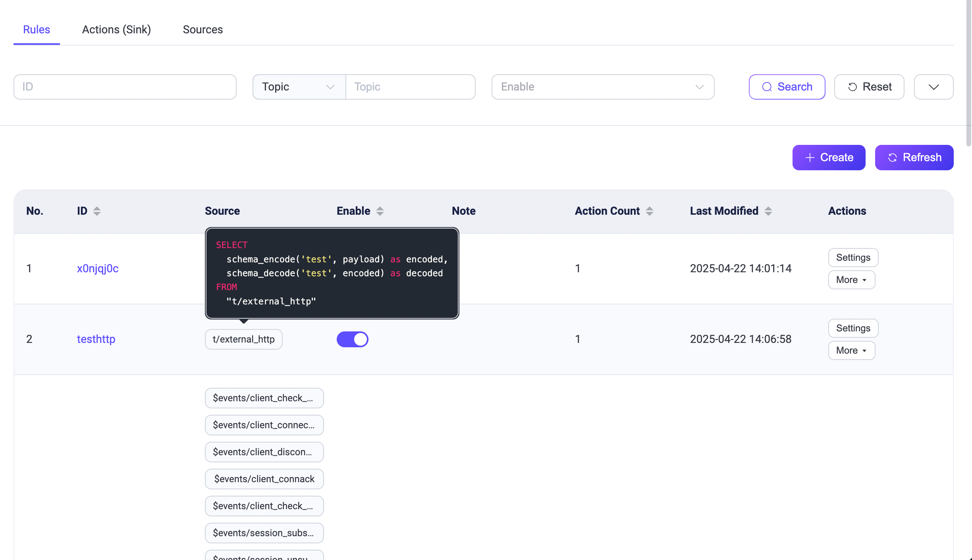Image resolution: width=972 pixels, height=560 pixels.
Task: Click the t/external_http source tag
Action: click(x=243, y=339)
